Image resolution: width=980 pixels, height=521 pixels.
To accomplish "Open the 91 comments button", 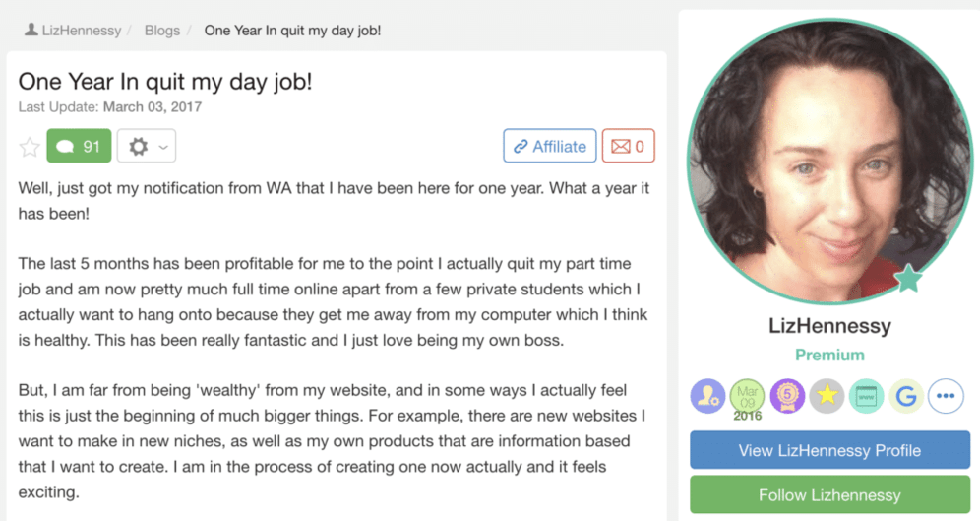I will pos(79,147).
